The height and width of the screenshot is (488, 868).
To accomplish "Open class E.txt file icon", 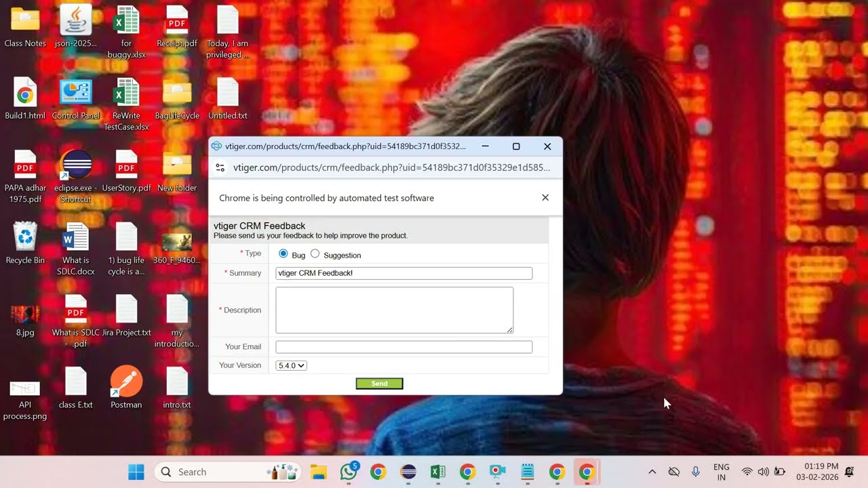I will tap(76, 382).
